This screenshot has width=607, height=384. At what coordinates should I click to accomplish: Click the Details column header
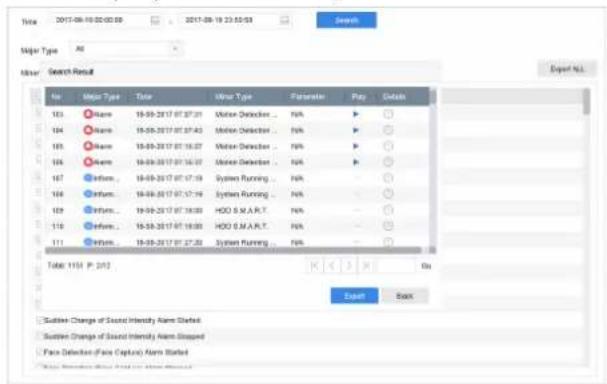click(x=394, y=97)
